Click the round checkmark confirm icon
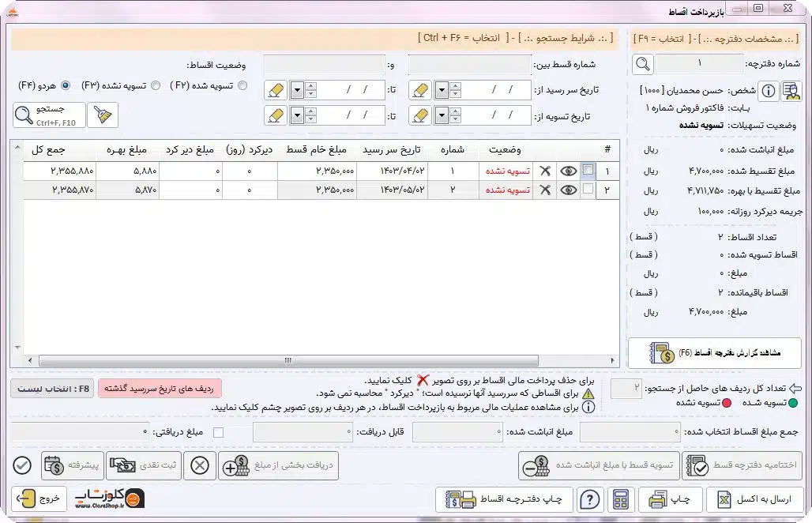 point(22,465)
